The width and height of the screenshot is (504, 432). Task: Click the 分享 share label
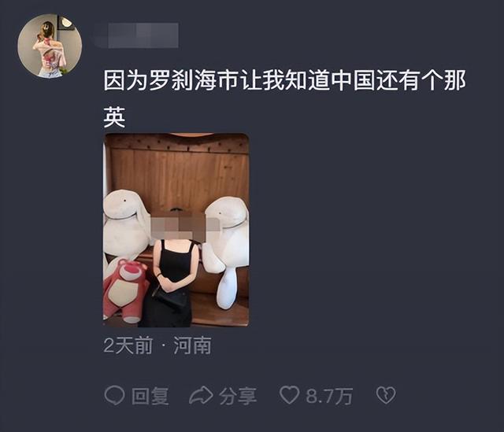(x=238, y=396)
